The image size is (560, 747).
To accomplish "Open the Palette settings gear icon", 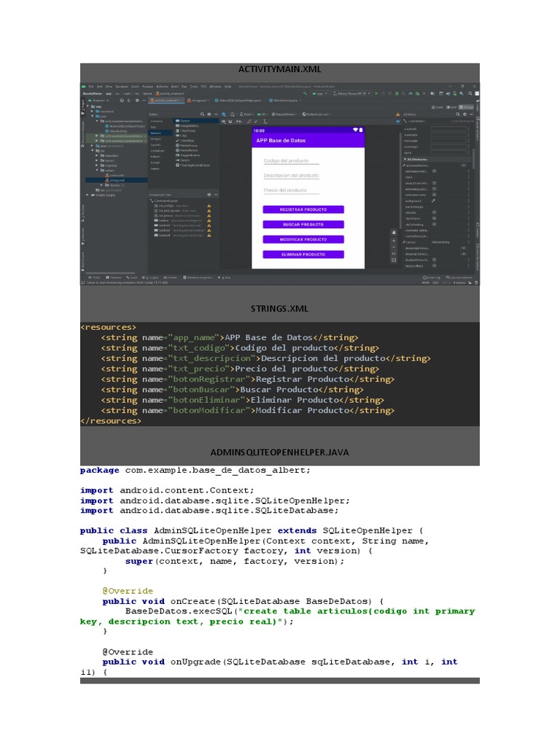I will coord(209,115).
